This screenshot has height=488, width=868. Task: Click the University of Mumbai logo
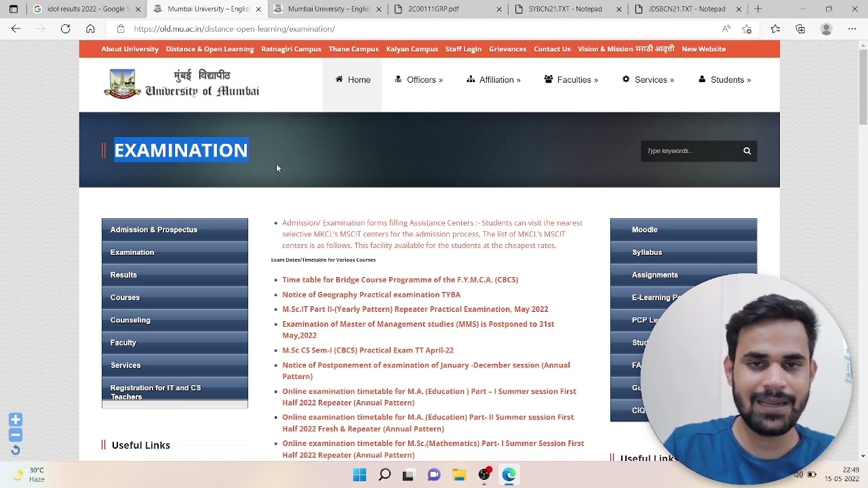point(182,83)
